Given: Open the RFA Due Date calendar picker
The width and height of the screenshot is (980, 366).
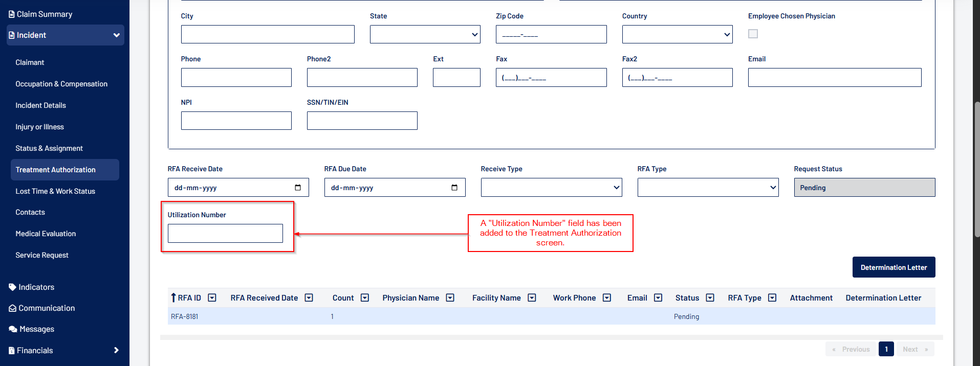Looking at the screenshot, I should [454, 188].
